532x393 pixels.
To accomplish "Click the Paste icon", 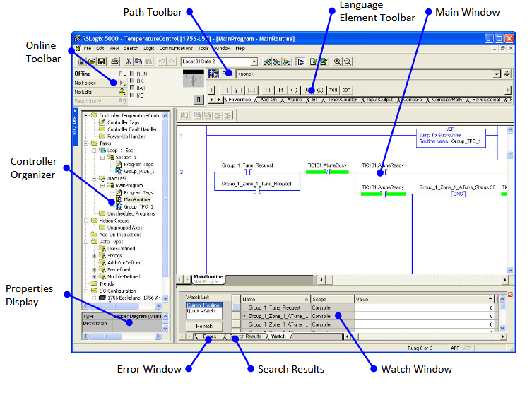I will [x=148, y=61].
